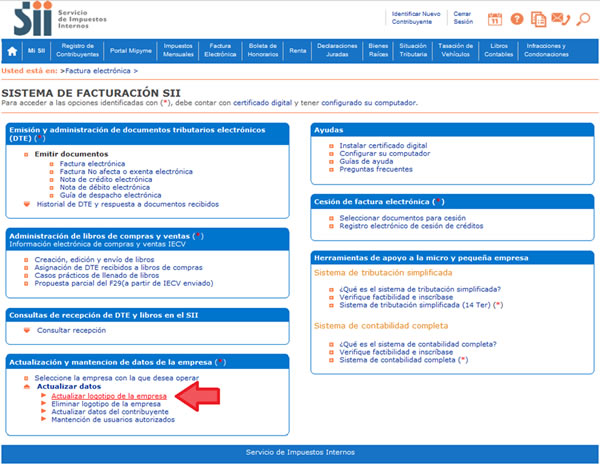This screenshot has width=600, height=465.
Task: Open Declaraciones Juradas menu
Action: pos(337,50)
